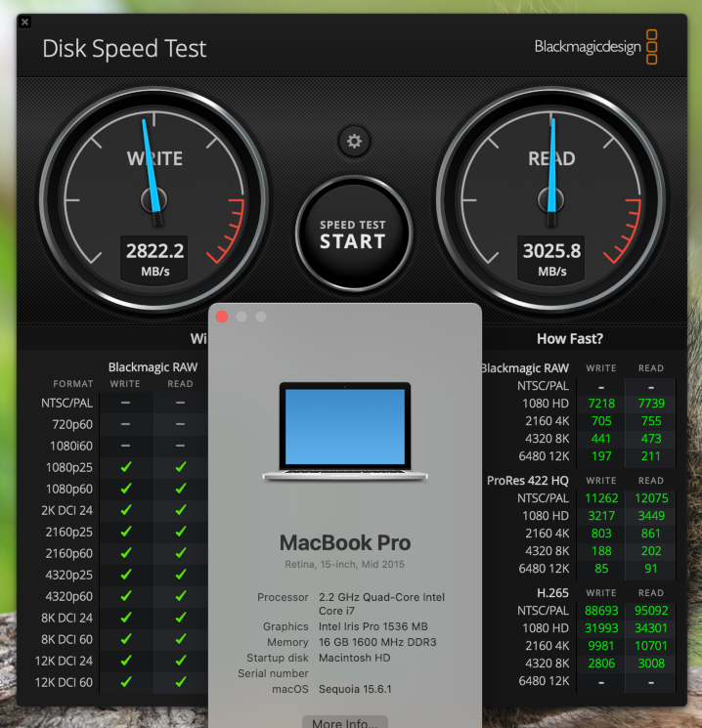Click the 8K DCI 24 read checkmark
The image size is (702, 728).
pos(181,618)
